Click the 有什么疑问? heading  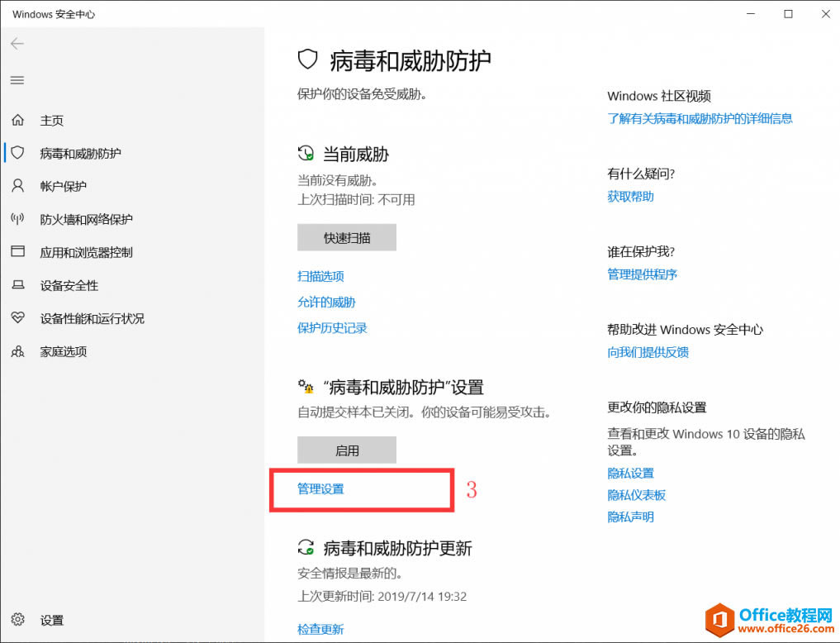coord(641,174)
